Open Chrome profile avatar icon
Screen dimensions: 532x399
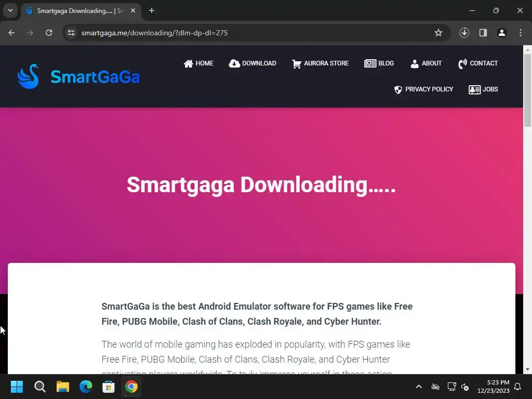[501, 33]
